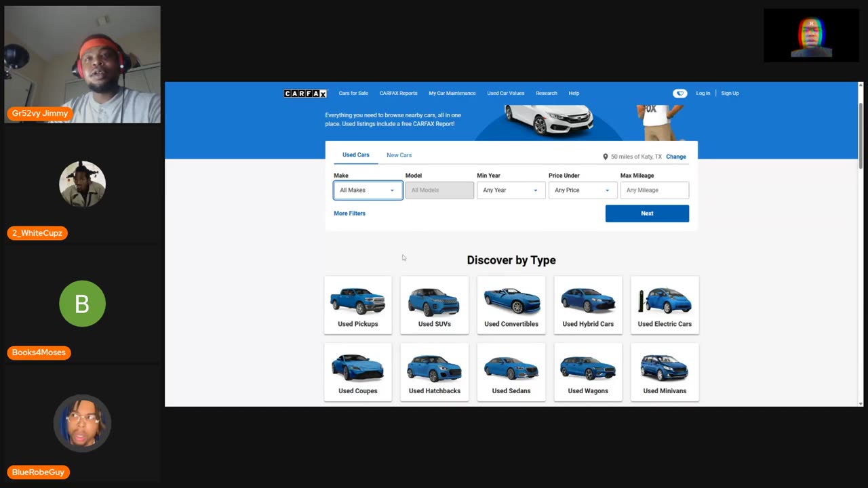The width and height of the screenshot is (868, 488).
Task: Open the saved cars heart icon
Action: 679,94
